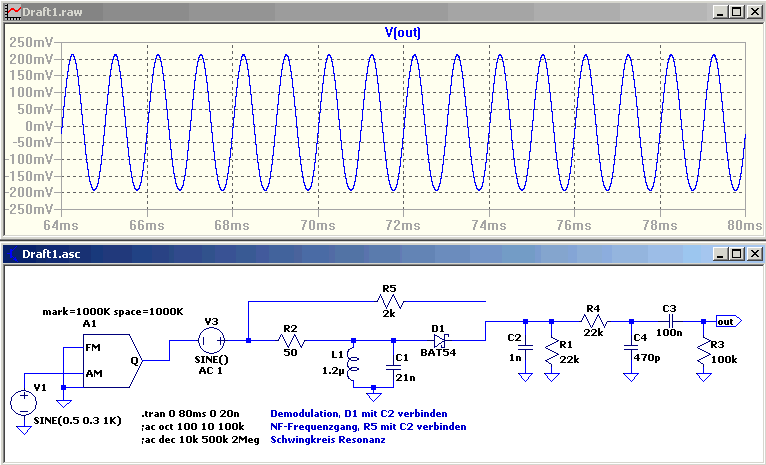Click the Draft1.raw title bar text

pos(52,12)
